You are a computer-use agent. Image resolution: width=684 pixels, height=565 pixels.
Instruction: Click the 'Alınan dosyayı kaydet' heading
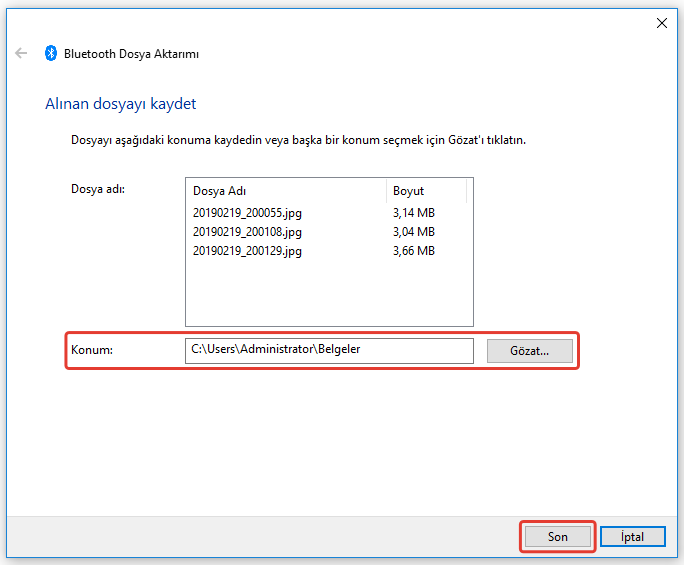coord(120,104)
